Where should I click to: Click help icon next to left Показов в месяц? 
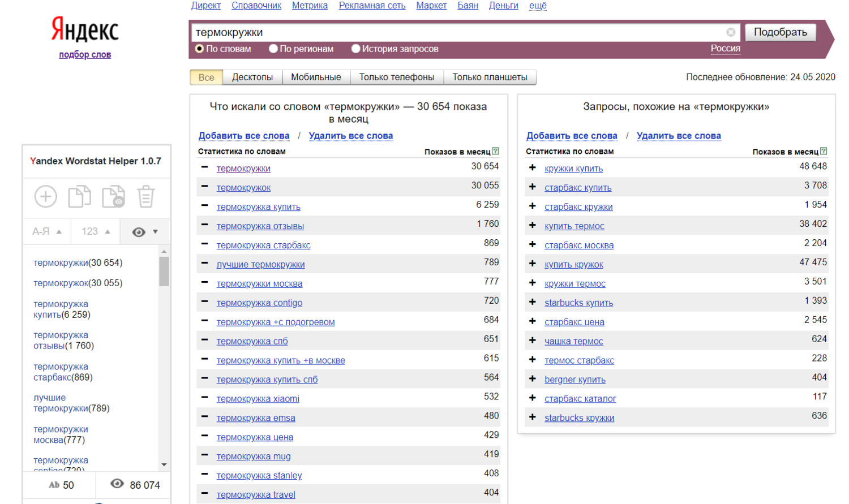(x=495, y=151)
